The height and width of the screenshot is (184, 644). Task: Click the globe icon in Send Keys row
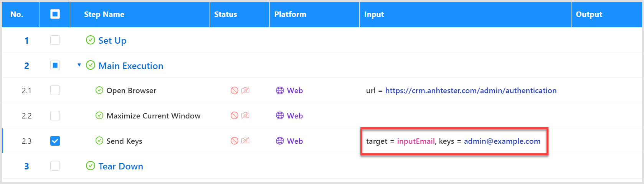click(280, 141)
